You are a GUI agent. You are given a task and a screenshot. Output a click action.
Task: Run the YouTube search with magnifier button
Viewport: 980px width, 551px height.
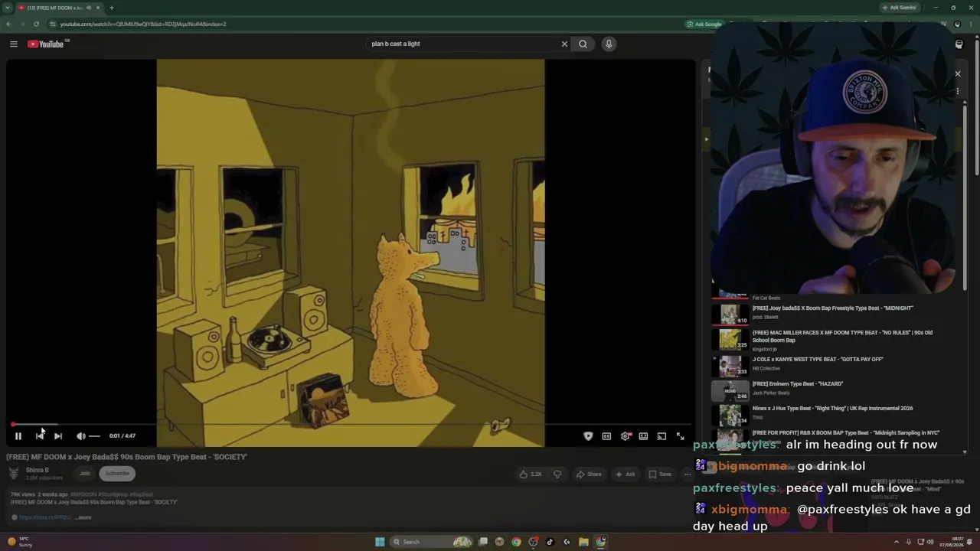point(583,44)
